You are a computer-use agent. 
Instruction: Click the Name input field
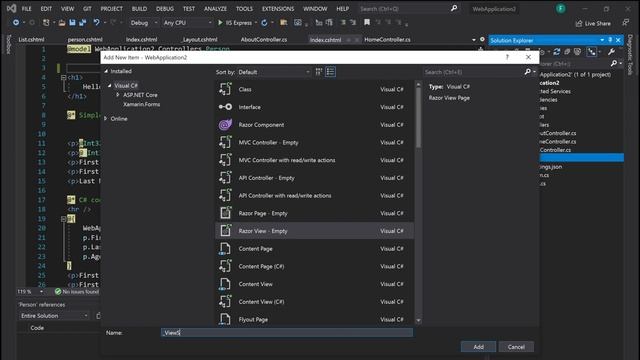[x=287, y=333]
